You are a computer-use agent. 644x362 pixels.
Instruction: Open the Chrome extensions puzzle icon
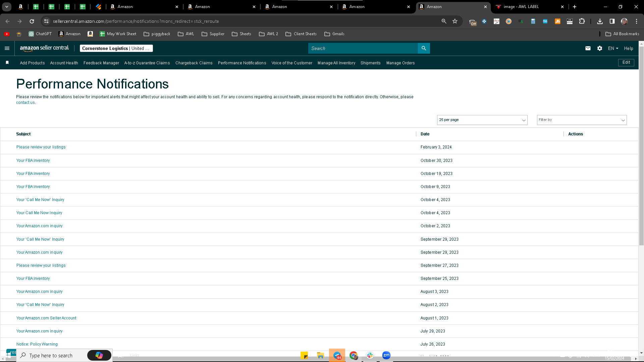tap(582, 21)
